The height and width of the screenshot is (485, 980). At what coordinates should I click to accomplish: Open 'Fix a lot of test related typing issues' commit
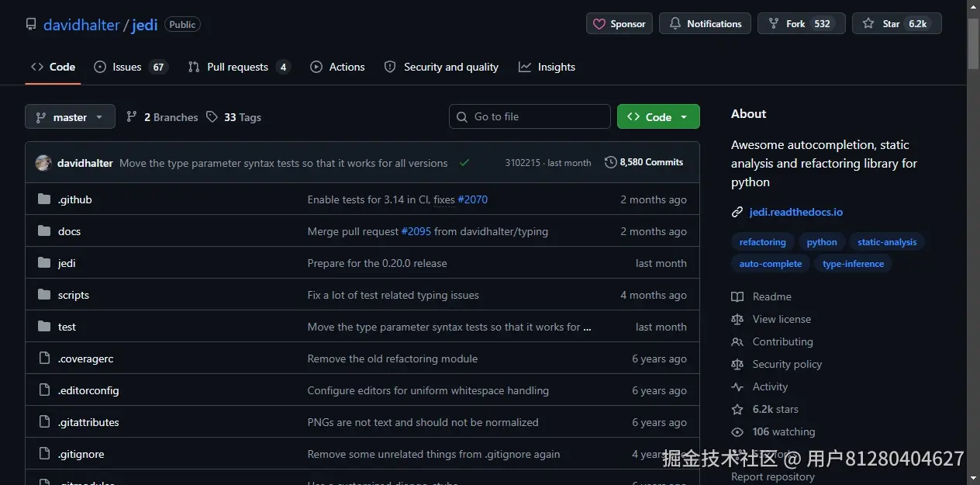[x=393, y=295]
